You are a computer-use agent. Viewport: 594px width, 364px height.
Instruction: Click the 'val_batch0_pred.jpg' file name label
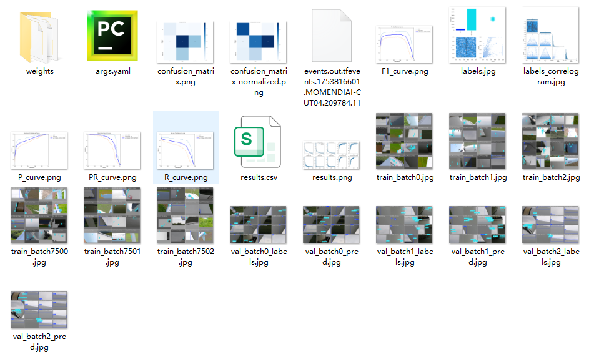click(x=332, y=257)
